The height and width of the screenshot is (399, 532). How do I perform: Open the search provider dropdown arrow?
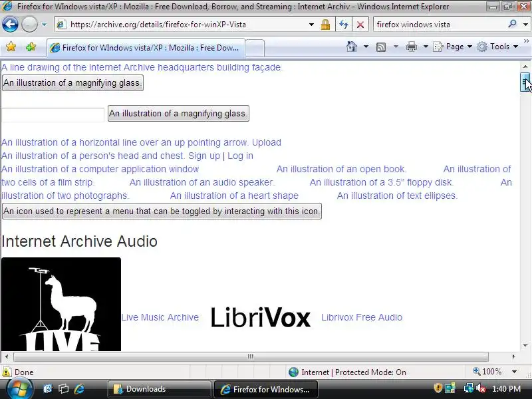(x=525, y=25)
